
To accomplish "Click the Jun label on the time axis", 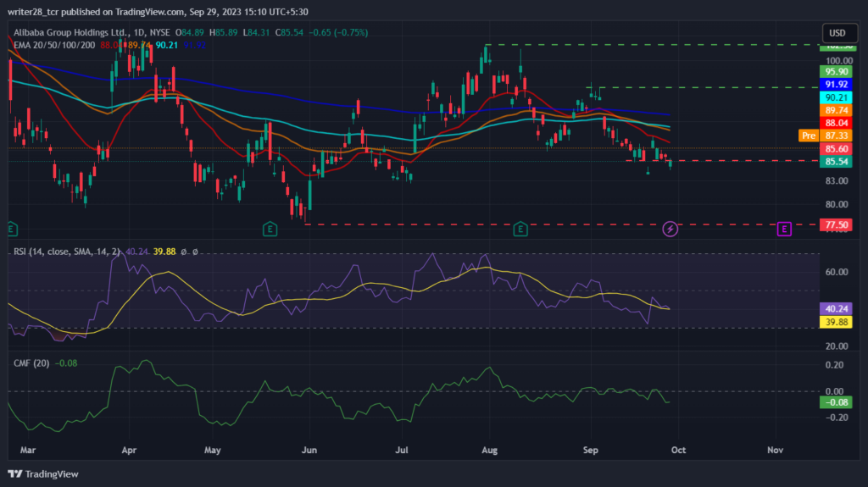I will click(309, 450).
